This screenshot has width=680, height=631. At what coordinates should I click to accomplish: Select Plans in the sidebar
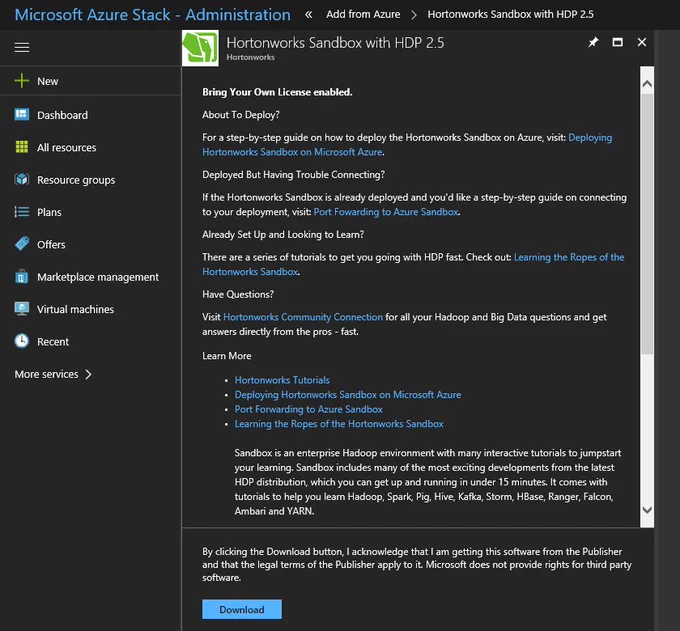[49, 212]
